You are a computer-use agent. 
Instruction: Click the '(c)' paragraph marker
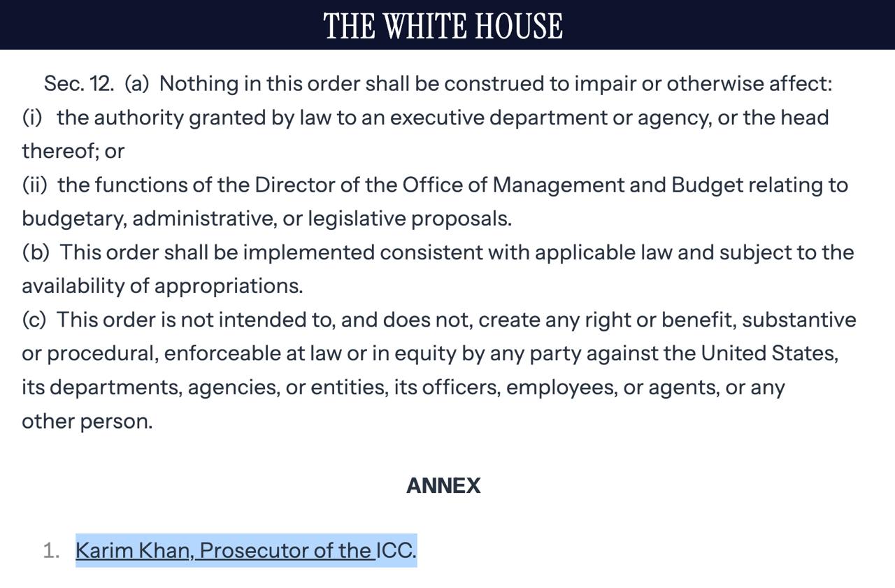coord(34,320)
